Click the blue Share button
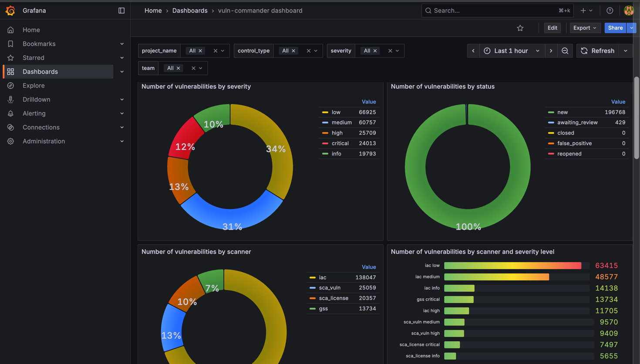640x364 pixels. pyautogui.click(x=615, y=28)
